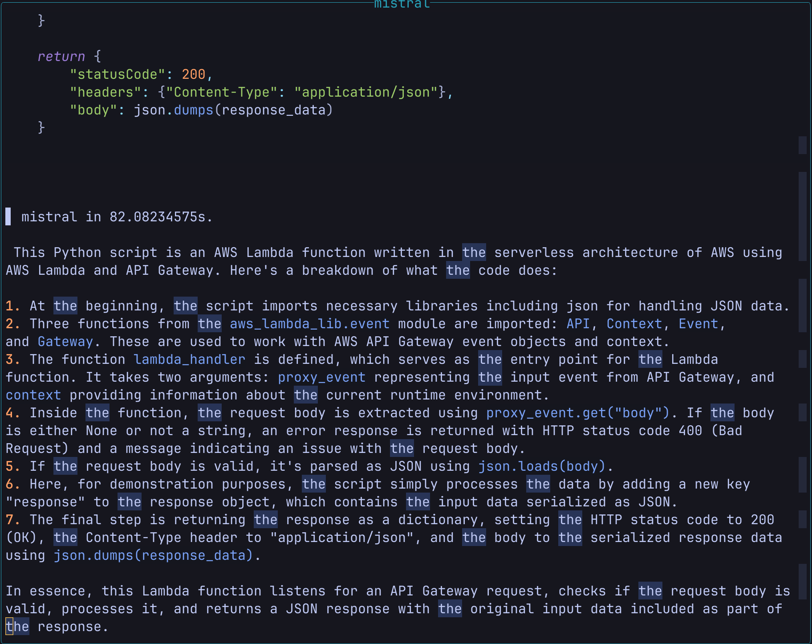Click the inline code 'context' starting a line
Screen dimensions: 812x644
33,395
